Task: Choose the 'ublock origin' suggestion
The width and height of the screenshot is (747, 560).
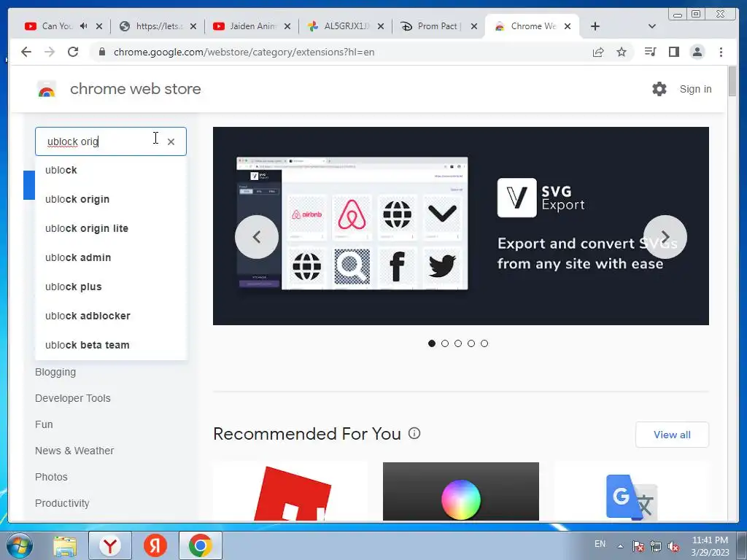Action: 111,199
